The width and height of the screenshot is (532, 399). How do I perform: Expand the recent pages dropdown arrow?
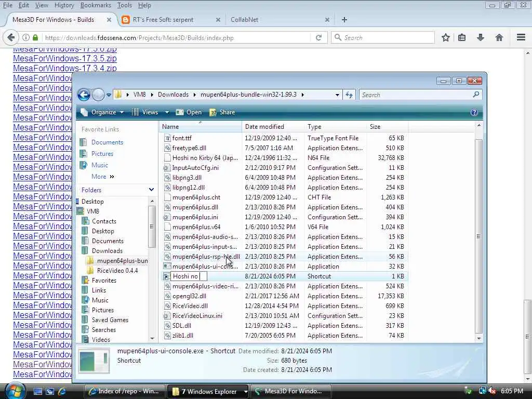(x=109, y=95)
